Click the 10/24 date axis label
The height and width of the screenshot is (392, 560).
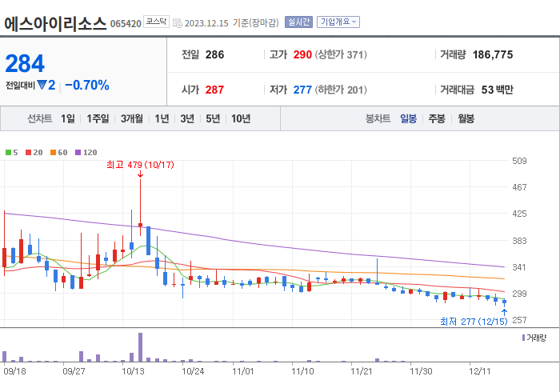[x=193, y=371]
